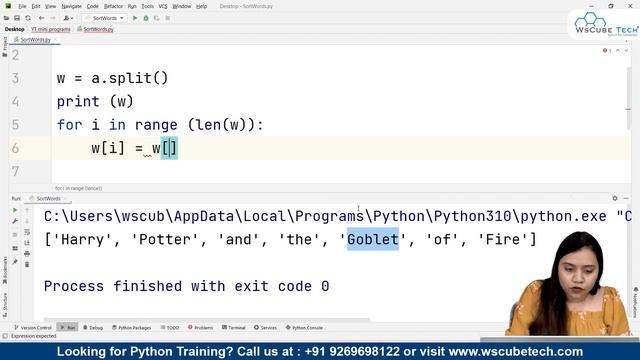
Task: Click the editor vertical scrollbar
Action: coord(628,98)
